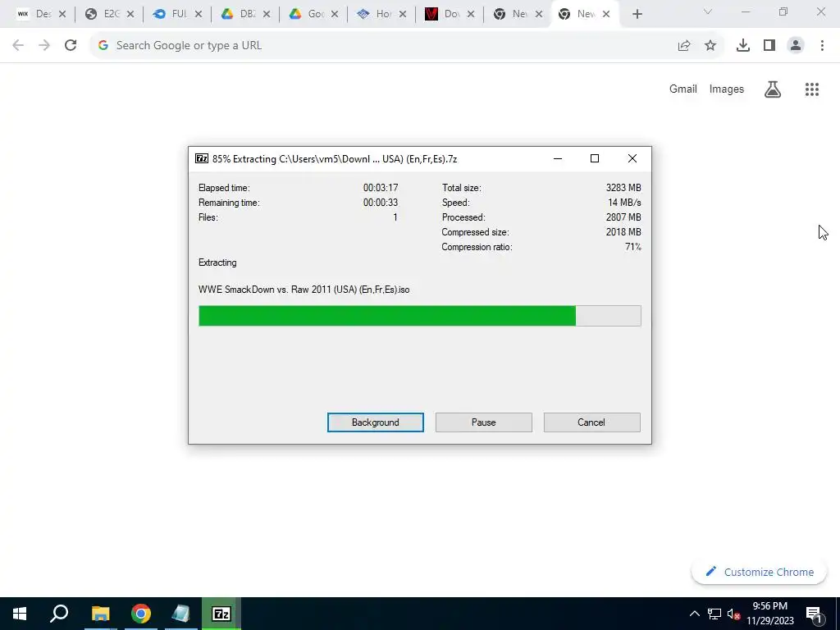The image size is (840, 630).
Task: Open the notepad-like taskbar app
Action: 181,614
